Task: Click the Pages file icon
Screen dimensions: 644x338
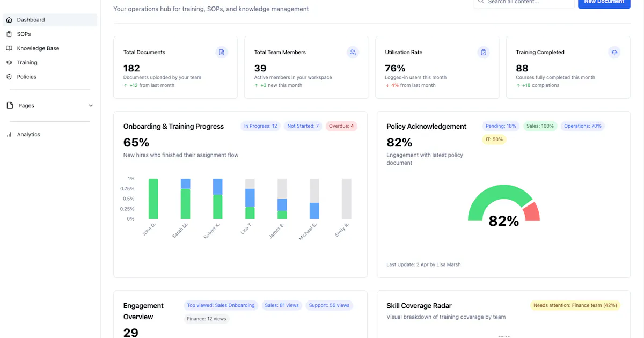Action: pyautogui.click(x=10, y=106)
